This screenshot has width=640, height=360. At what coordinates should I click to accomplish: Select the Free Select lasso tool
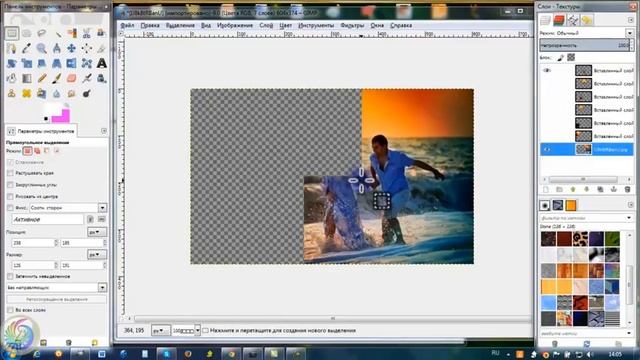(x=42, y=33)
